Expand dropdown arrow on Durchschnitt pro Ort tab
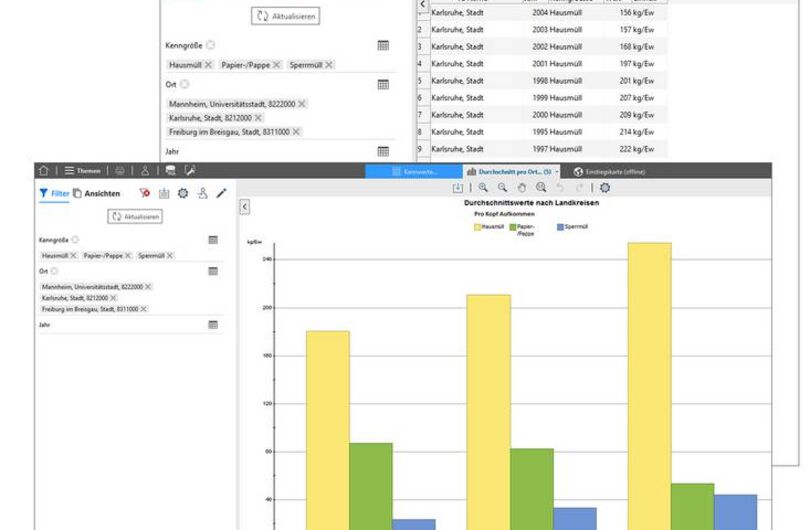This screenshot has height=530, width=810. [557, 171]
